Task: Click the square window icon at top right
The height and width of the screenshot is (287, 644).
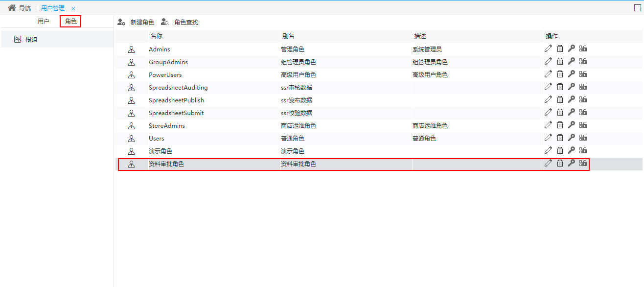Action: tap(637, 8)
